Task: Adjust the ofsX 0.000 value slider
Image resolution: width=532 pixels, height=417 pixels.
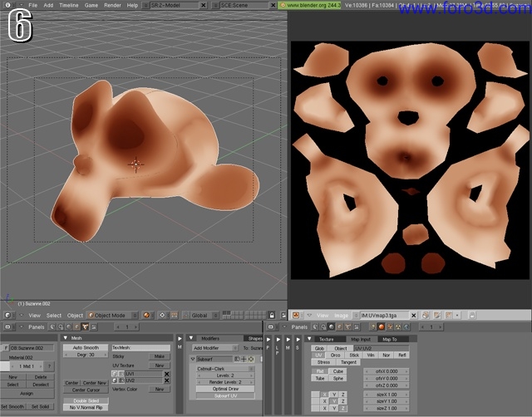Action: [386, 371]
